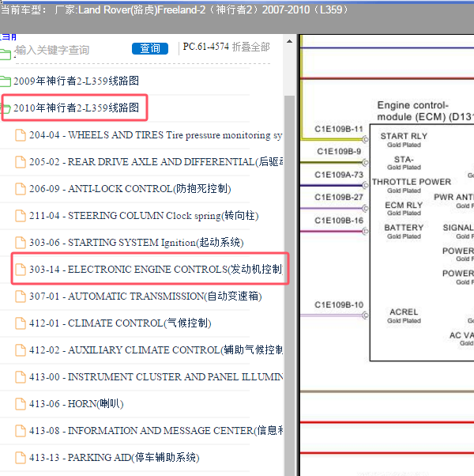
Task: Open 413-06 HORN diagram
Action: (76, 404)
